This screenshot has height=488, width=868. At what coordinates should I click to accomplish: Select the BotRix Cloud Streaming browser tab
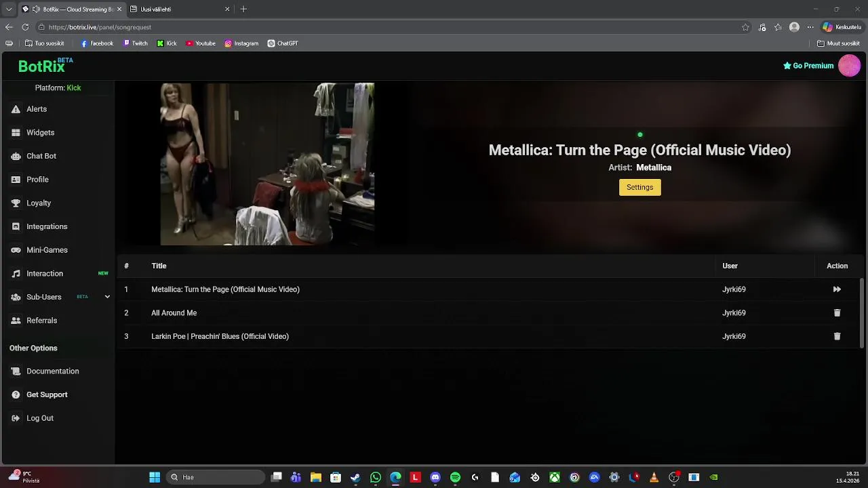click(72, 9)
